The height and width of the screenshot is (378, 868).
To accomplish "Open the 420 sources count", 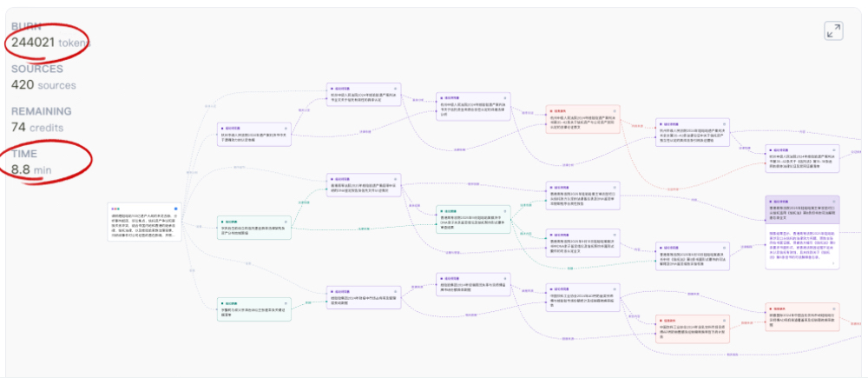I will pyautogui.click(x=43, y=85).
